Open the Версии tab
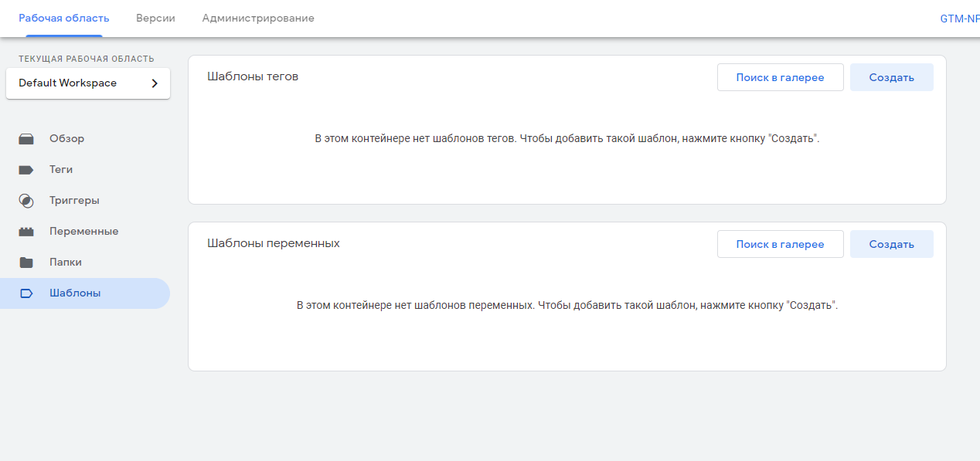 click(x=155, y=18)
